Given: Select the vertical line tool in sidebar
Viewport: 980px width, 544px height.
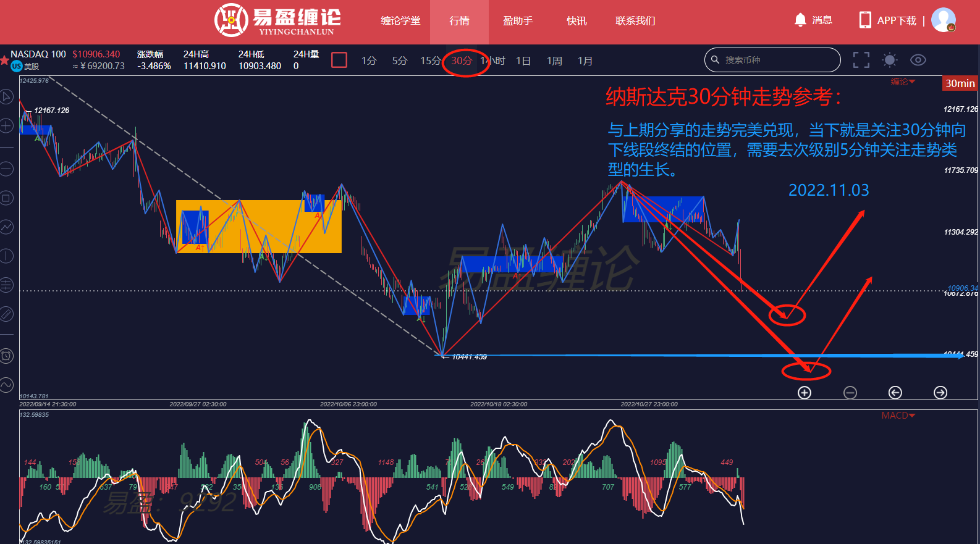Looking at the screenshot, I should tap(6, 256).
